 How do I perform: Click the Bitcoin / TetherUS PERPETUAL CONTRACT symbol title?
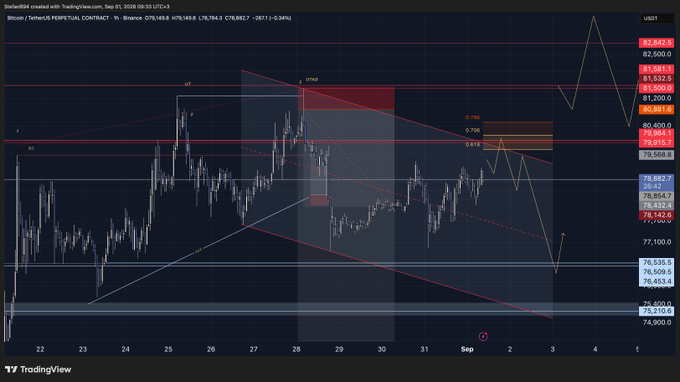tap(58, 18)
